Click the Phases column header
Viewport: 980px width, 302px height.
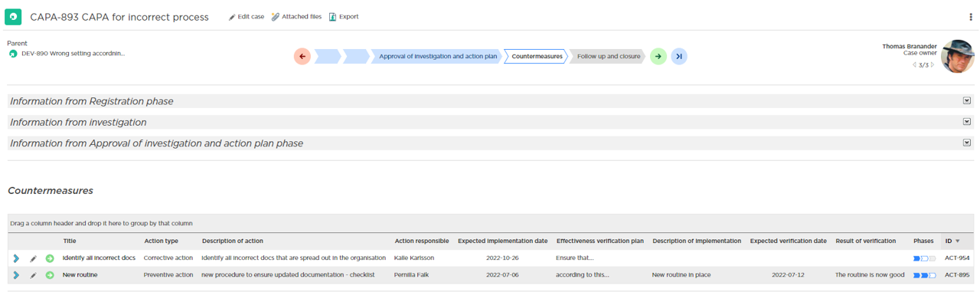923,241
